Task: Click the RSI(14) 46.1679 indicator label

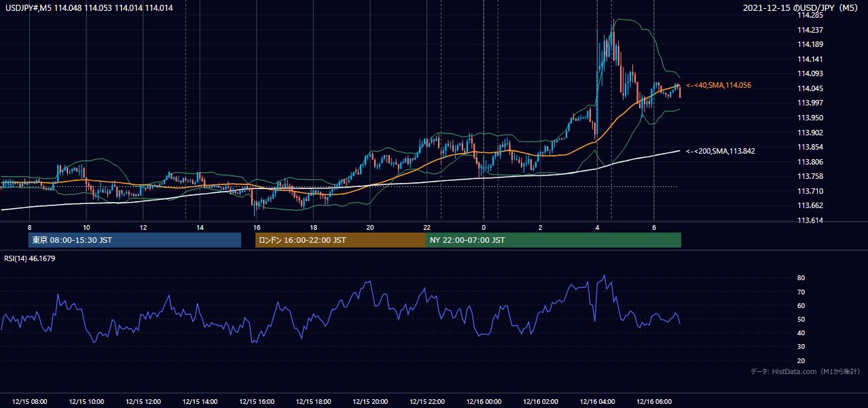Action: pyautogui.click(x=30, y=258)
